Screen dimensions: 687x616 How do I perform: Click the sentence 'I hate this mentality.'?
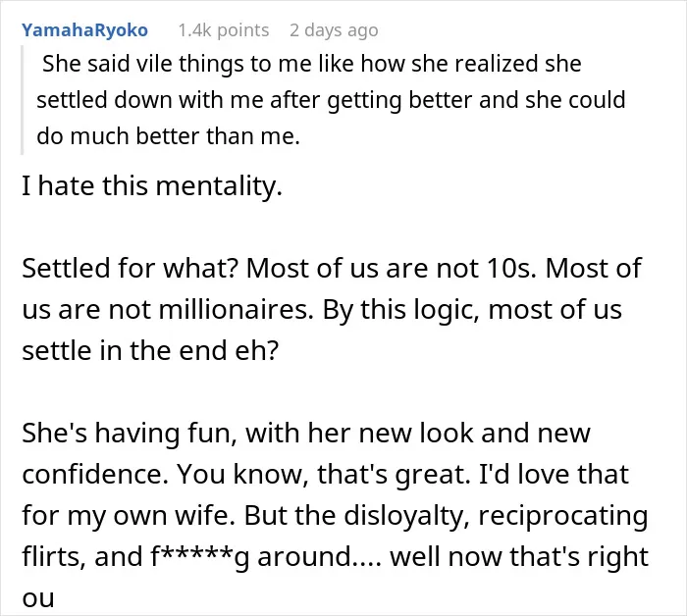coord(152,185)
